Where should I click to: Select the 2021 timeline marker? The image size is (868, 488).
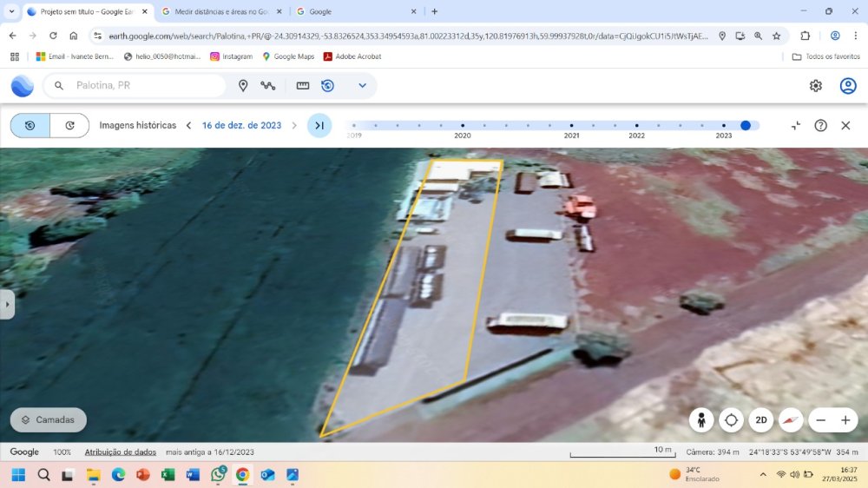571,126
